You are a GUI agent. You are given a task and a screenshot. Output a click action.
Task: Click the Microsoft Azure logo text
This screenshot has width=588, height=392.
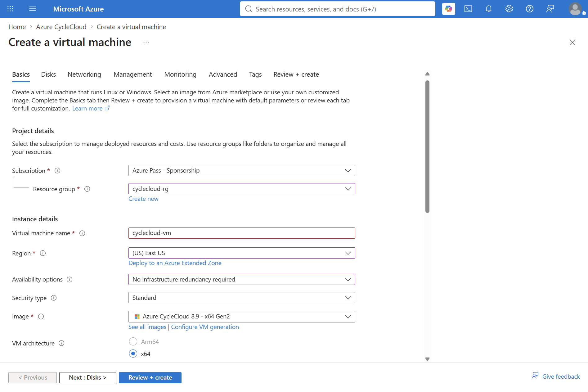[79, 9]
